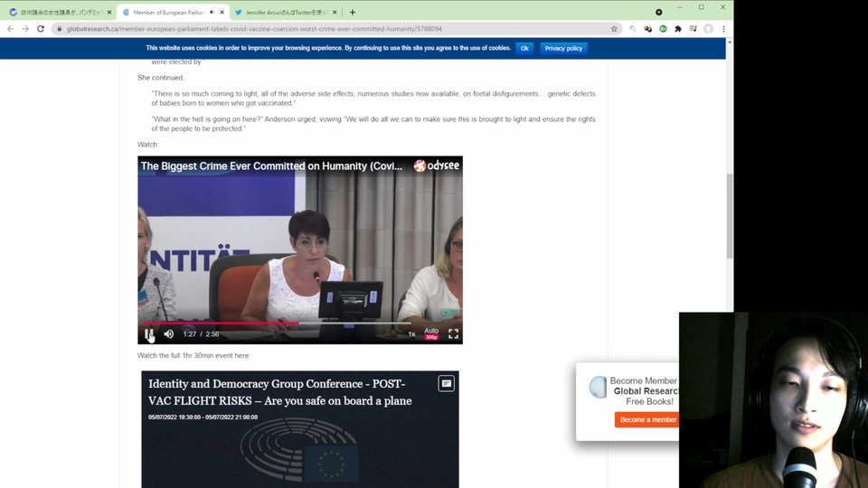Enter fullscreen on the Odysee player

click(453, 333)
